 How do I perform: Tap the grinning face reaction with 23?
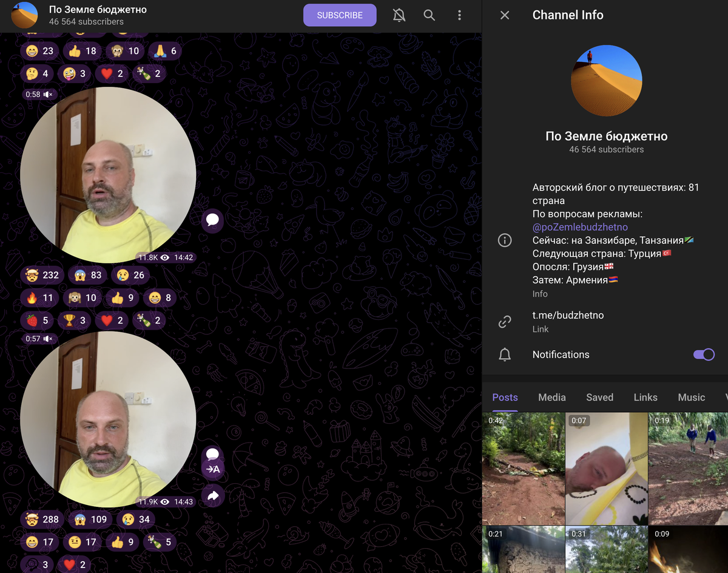point(39,51)
